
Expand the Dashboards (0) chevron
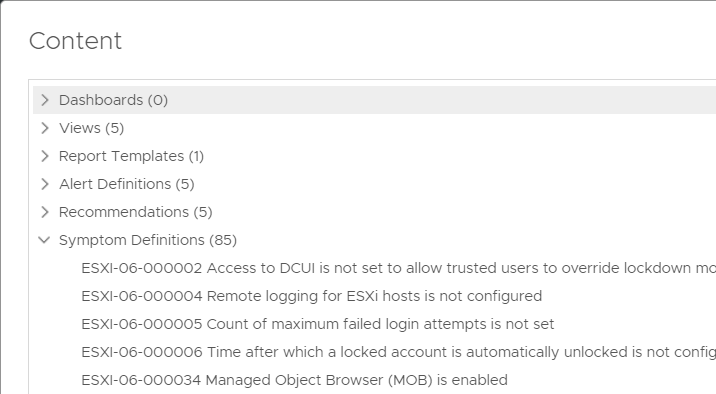click(45, 100)
